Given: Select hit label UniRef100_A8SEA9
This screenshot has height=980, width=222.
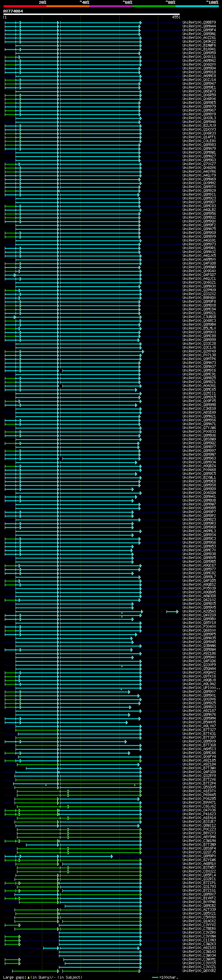Looking at the screenshot, I should tap(199, 412).
